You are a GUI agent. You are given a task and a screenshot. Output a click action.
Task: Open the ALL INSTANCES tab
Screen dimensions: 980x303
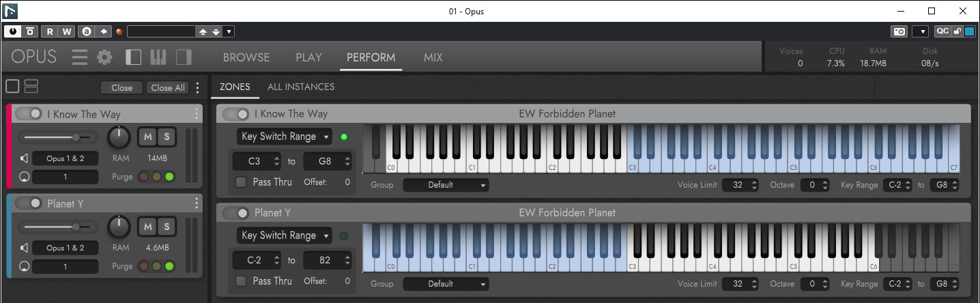click(x=301, y=87)
